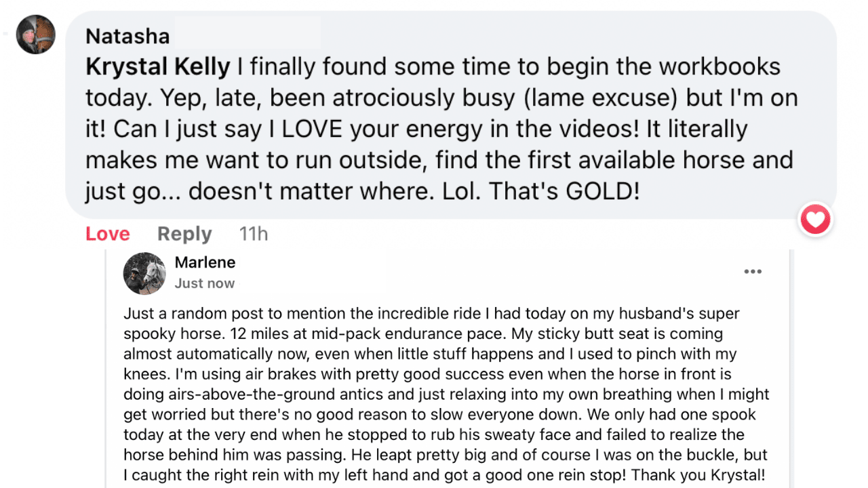Toggle the Love reaction on Natasha's comment
The image size is (868, 488).
coord(107,234)
